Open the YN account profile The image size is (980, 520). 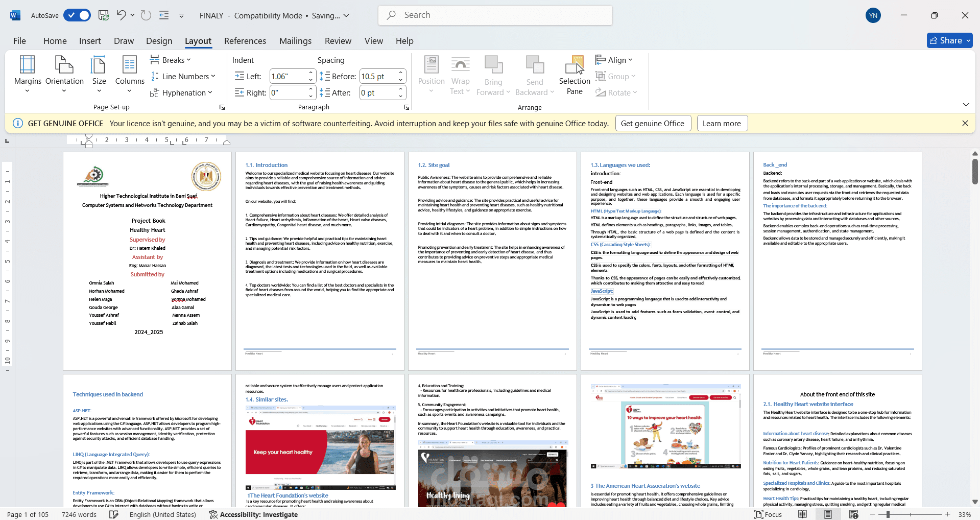point(873,15)
